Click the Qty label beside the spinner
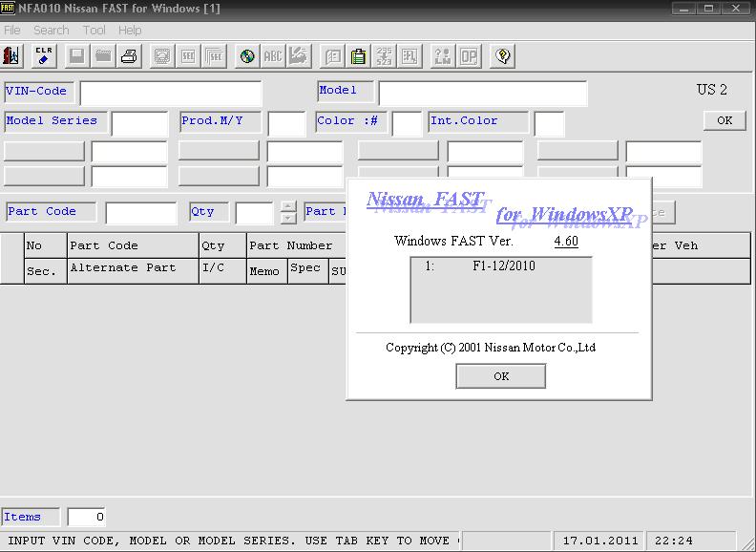756x552 pixels. click(209, 212)
